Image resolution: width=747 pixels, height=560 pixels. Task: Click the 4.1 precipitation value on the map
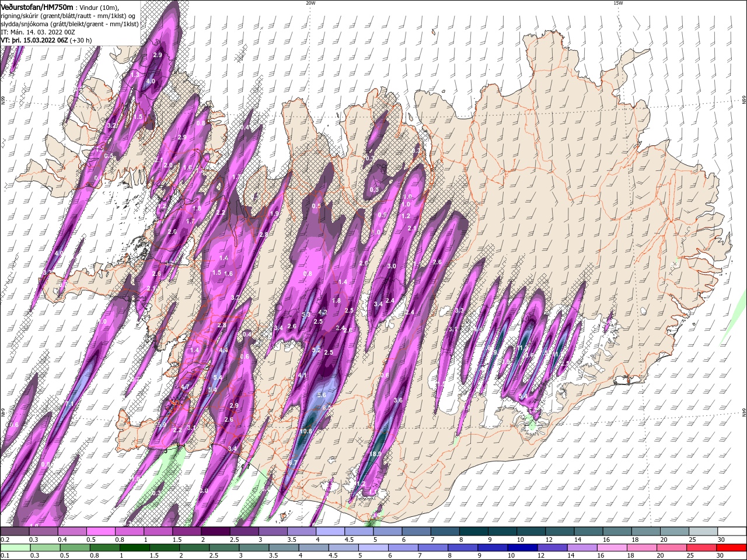(x=302, y=375)
